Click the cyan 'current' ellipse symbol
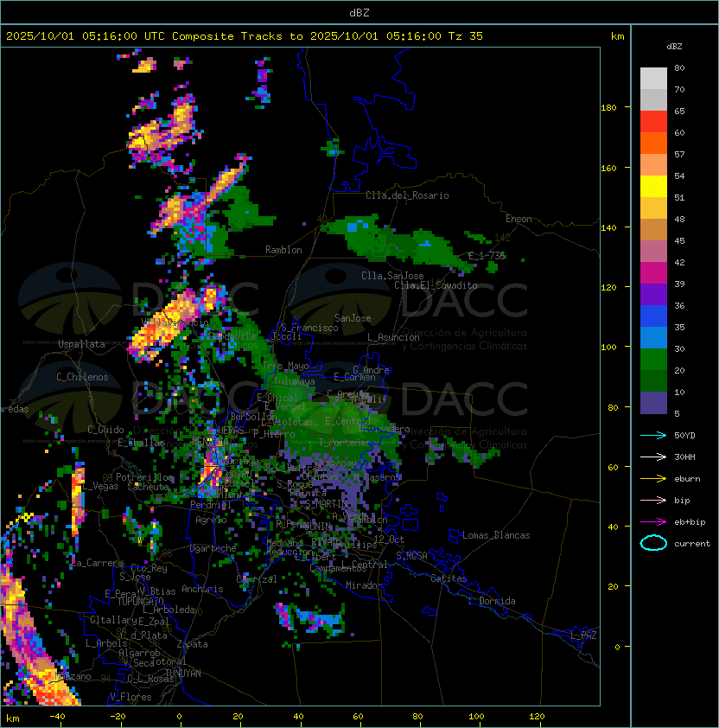The width and height of the screenshot is (719, 728). 653,543
